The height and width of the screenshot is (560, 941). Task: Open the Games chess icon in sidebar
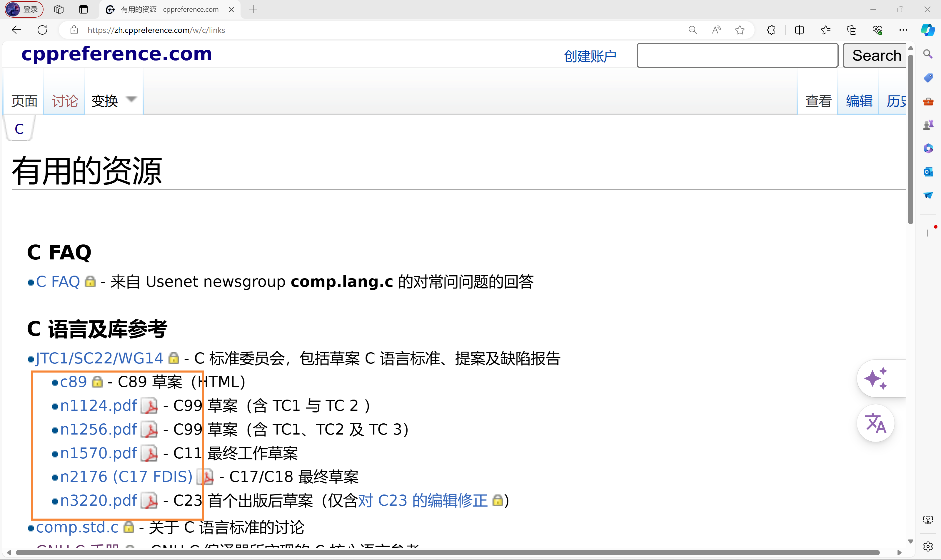pyautogui.click(x=928, y=125)
